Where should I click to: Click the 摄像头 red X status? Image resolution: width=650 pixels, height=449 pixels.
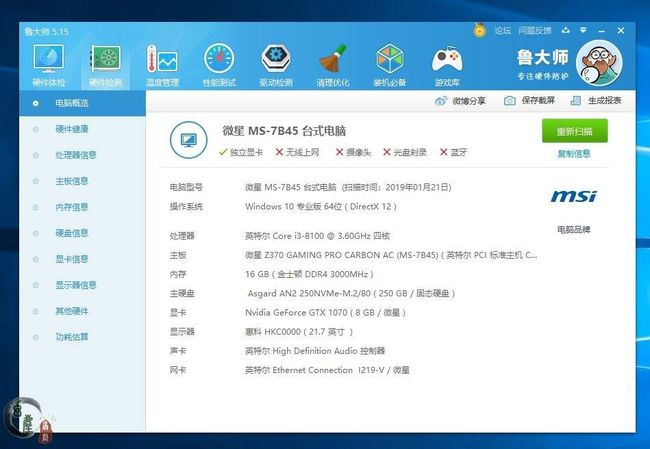(x=353, y=153)
